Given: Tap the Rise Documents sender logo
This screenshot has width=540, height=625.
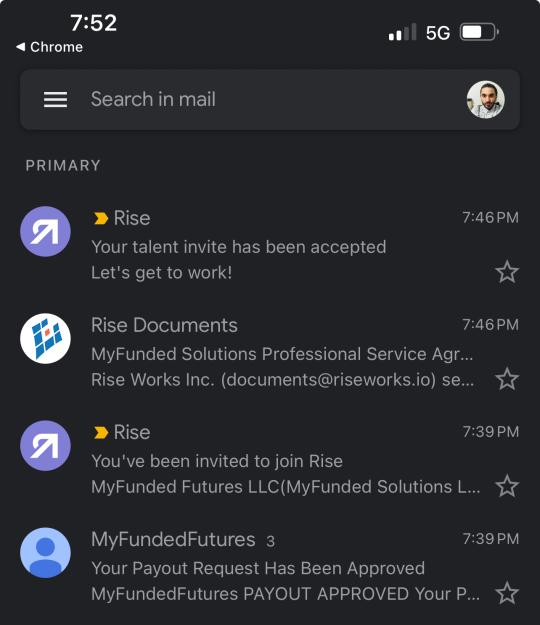Looking at the screenshot, I should tap(45, 338).
